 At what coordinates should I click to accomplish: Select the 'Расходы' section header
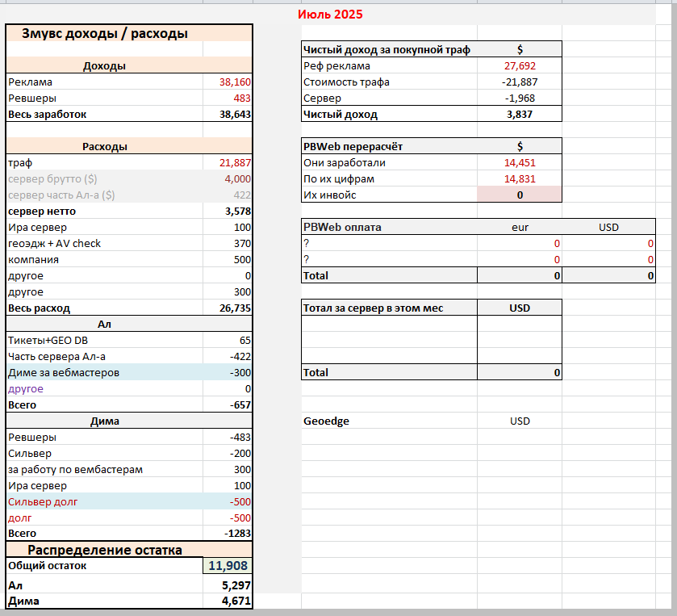pyautogui.click(x=105, y=146)
